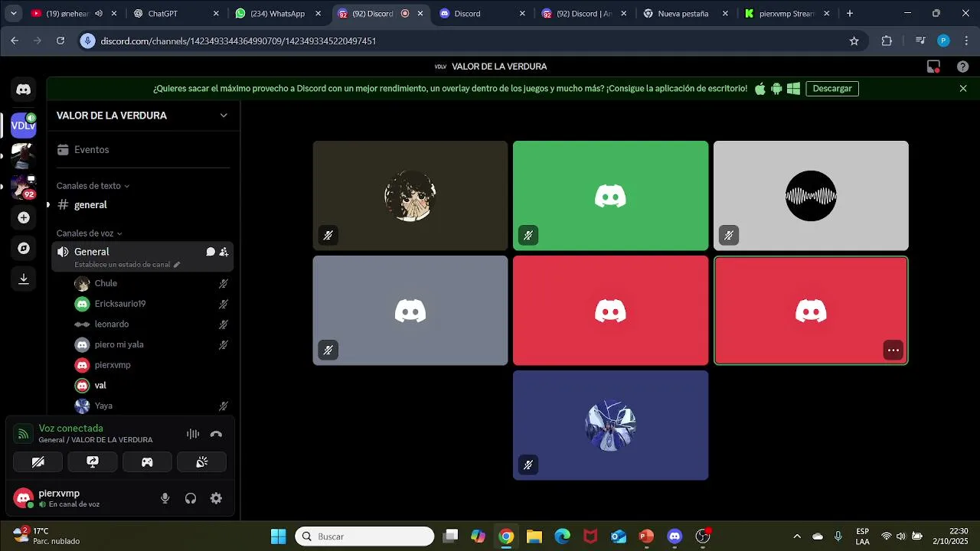980x551 pixels.
Task: Reload the page in Chrome
Action: (60, 41)
